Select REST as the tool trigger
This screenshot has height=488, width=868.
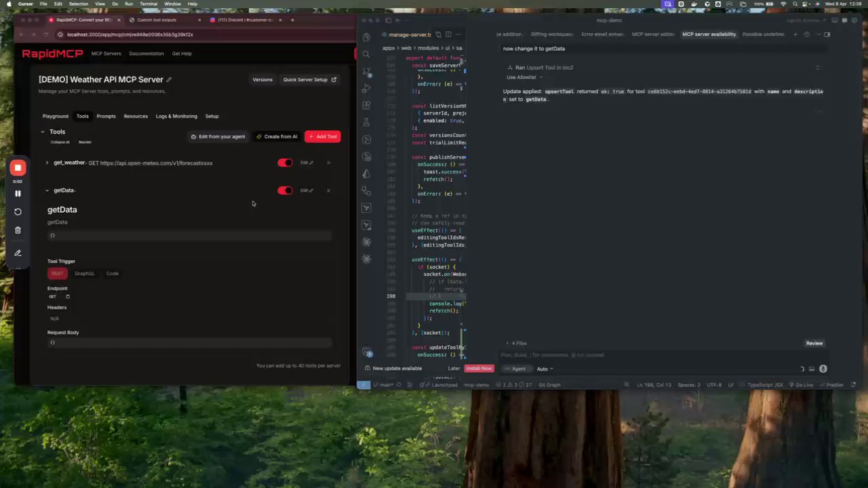[x=57, y=273]
